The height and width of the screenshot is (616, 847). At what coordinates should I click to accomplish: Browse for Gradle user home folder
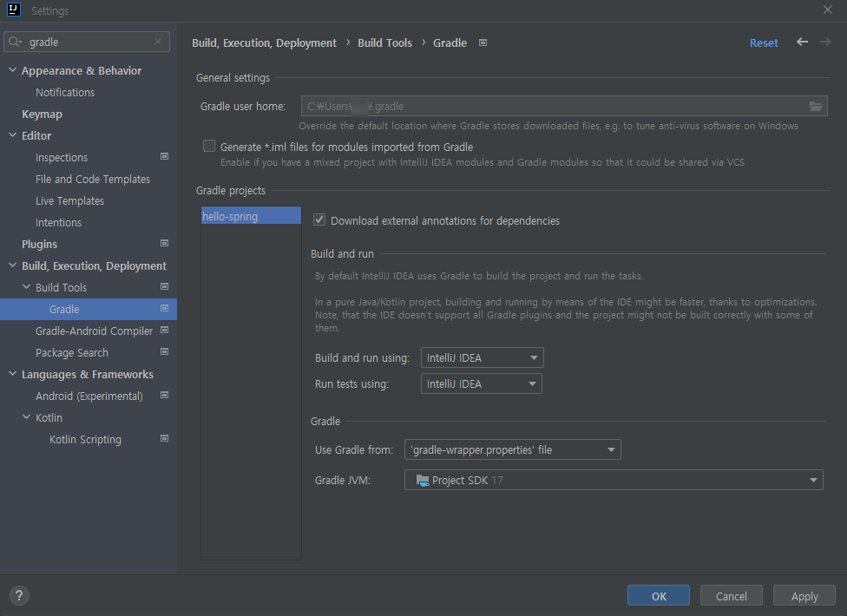coord(816,107)
